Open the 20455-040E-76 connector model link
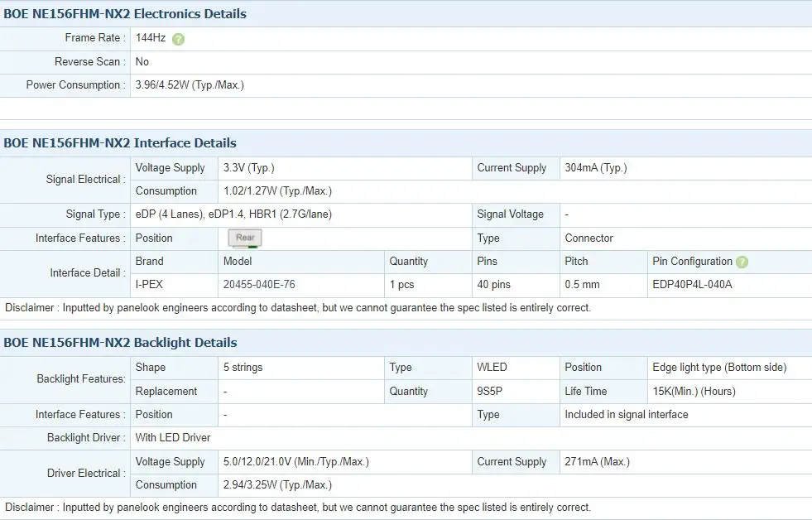812x520 pixels. coord(259,284)
